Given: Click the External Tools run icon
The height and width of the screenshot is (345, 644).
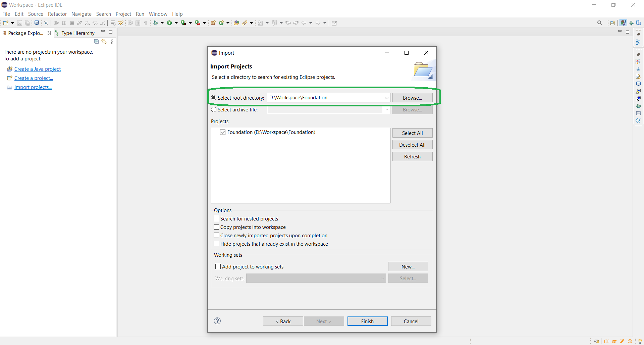Looking at the screenshot, I should (198, 23).
